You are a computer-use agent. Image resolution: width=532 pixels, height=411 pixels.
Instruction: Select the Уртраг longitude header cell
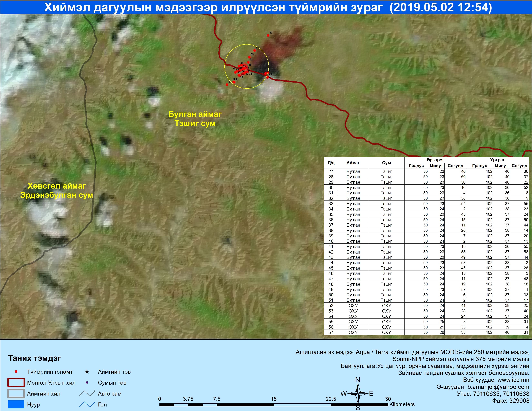coord(497,160)
